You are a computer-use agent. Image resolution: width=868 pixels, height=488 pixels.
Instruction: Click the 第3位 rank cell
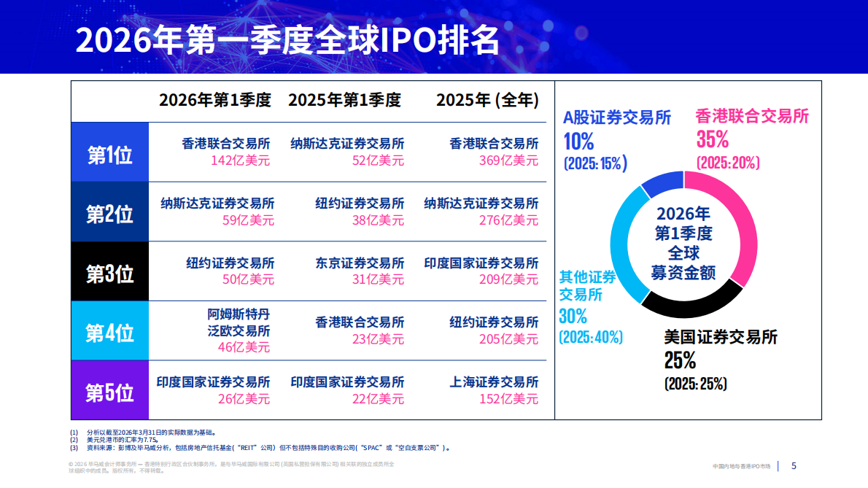pos(109,271)
